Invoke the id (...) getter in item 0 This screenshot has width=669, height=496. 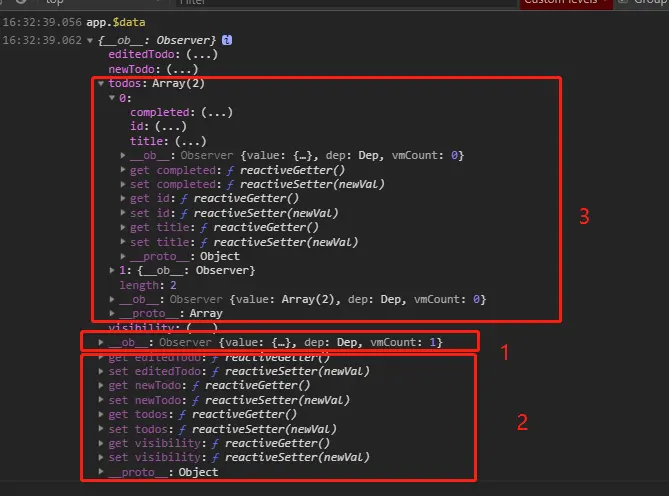click(171, 127)
